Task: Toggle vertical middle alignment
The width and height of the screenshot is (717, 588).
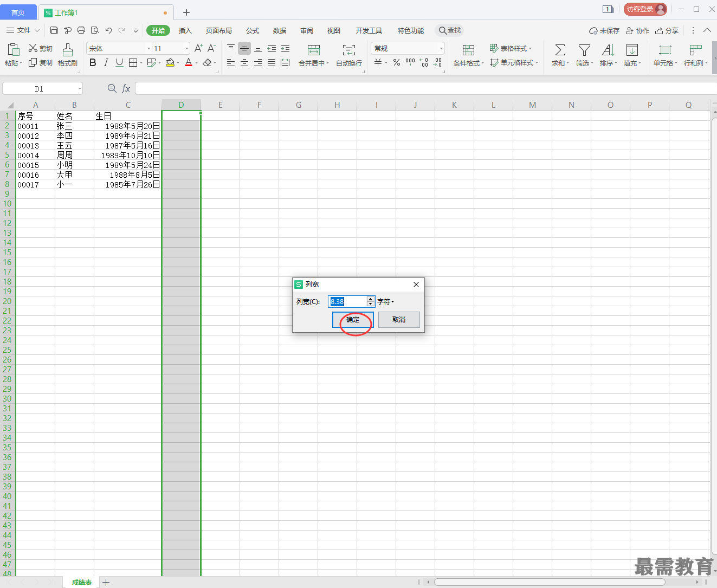Action: pos(244,48)
